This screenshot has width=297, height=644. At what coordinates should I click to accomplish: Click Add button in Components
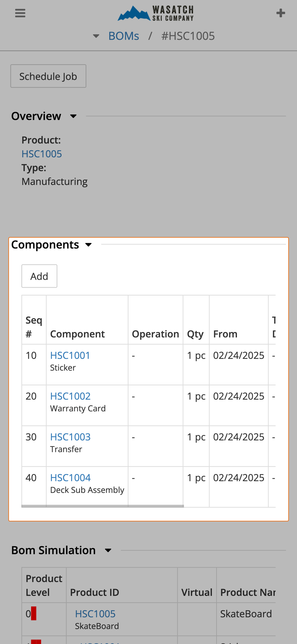pos(39,276)
